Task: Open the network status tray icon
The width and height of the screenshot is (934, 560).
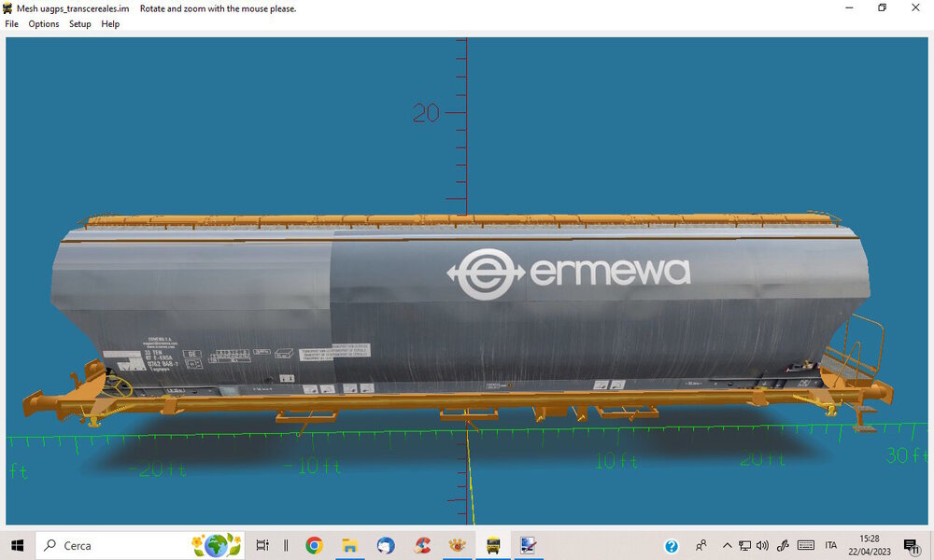Action: coord(744,545)
